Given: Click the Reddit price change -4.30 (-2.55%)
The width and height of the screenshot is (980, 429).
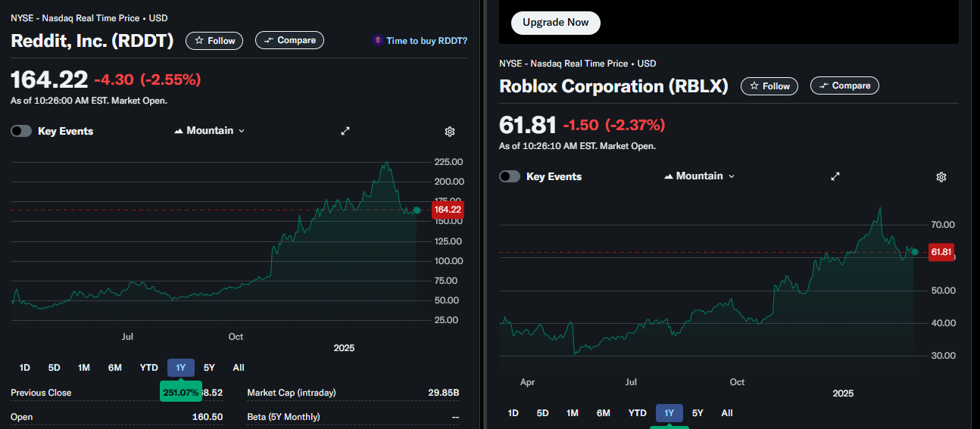Looking at the screenshot, I should click(x=148, y=79).
